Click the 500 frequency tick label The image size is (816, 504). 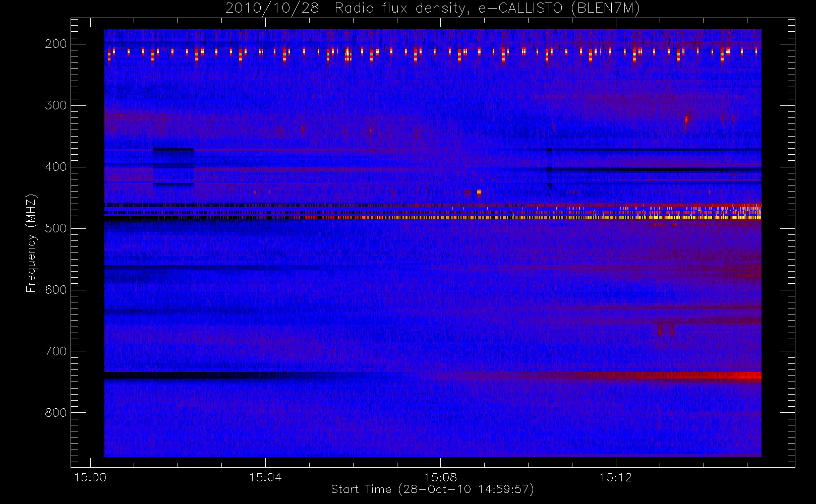click(56, 228)
